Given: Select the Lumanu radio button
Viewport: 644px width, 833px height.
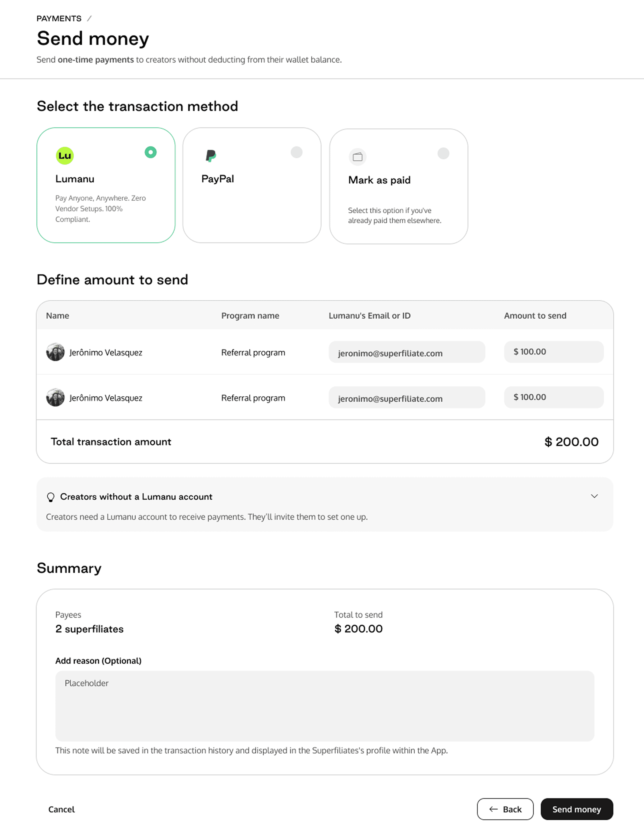Looking at the screenshot, I should click(151, 152).
